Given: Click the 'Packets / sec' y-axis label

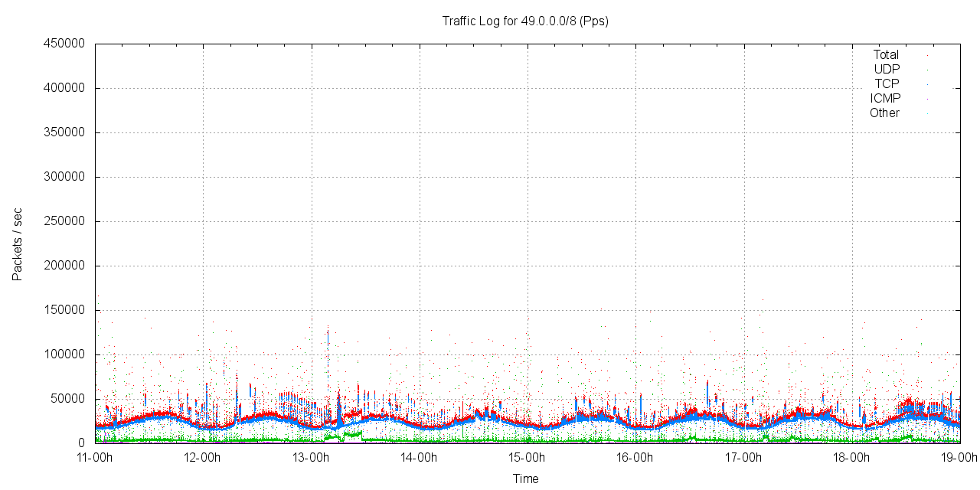Looking at the screenshot, I should coord(17,243).
